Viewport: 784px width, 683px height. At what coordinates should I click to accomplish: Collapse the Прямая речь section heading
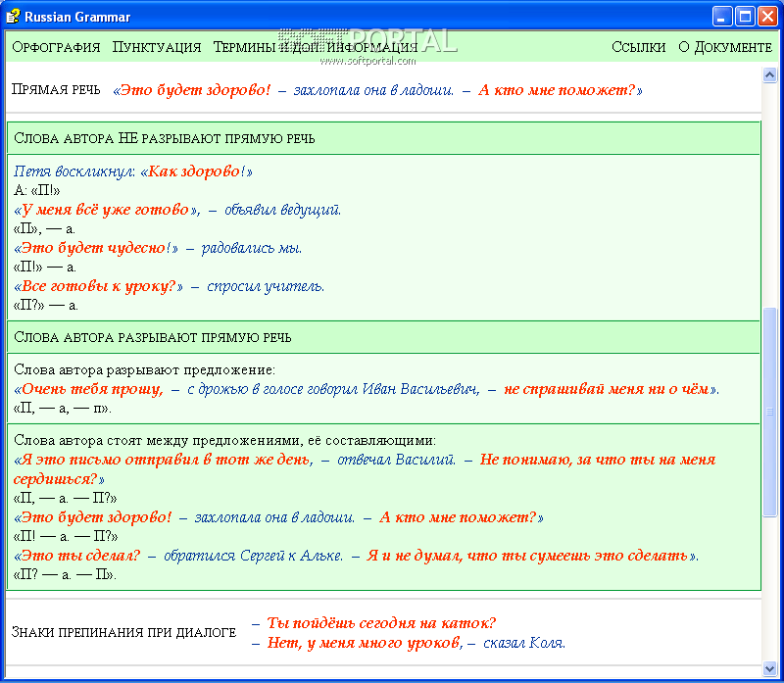tap(56, 89)
